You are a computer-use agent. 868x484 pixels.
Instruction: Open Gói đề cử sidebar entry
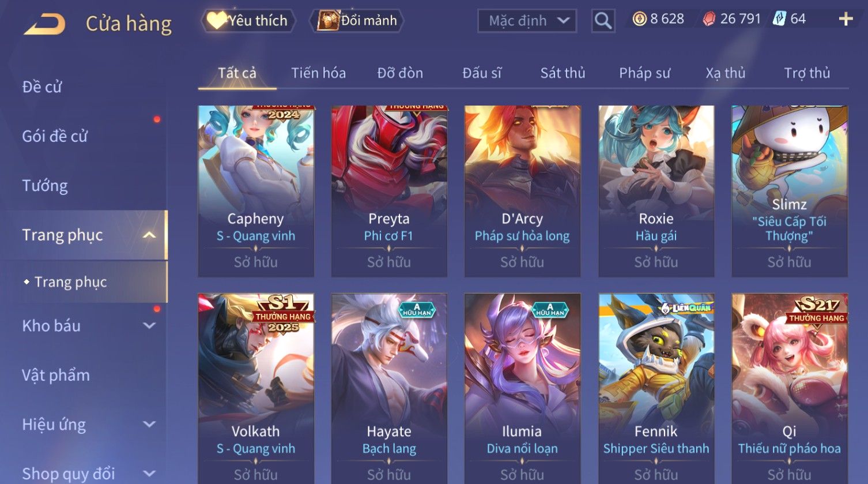55,136
